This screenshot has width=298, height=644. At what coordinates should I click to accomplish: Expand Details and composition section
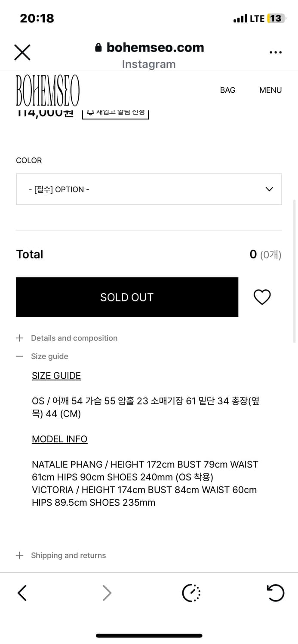(x=74, y=338)
